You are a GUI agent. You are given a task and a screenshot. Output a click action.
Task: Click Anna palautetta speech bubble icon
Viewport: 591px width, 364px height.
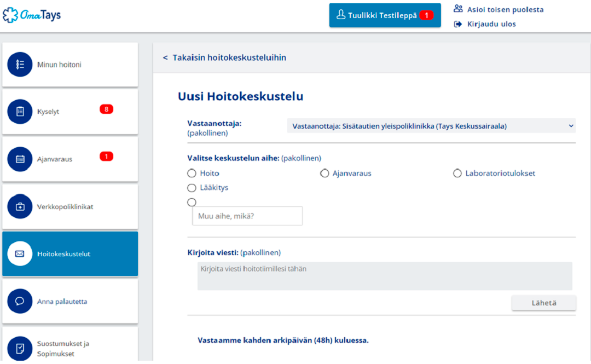[x=20, y=302]
